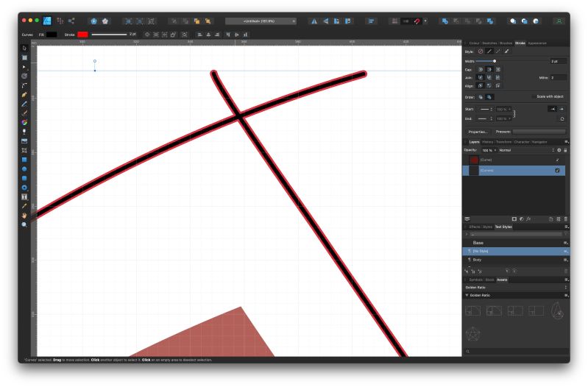Toggle visibility of the selected Curves layer
This screenshot has height=387, width=588.
557,171
